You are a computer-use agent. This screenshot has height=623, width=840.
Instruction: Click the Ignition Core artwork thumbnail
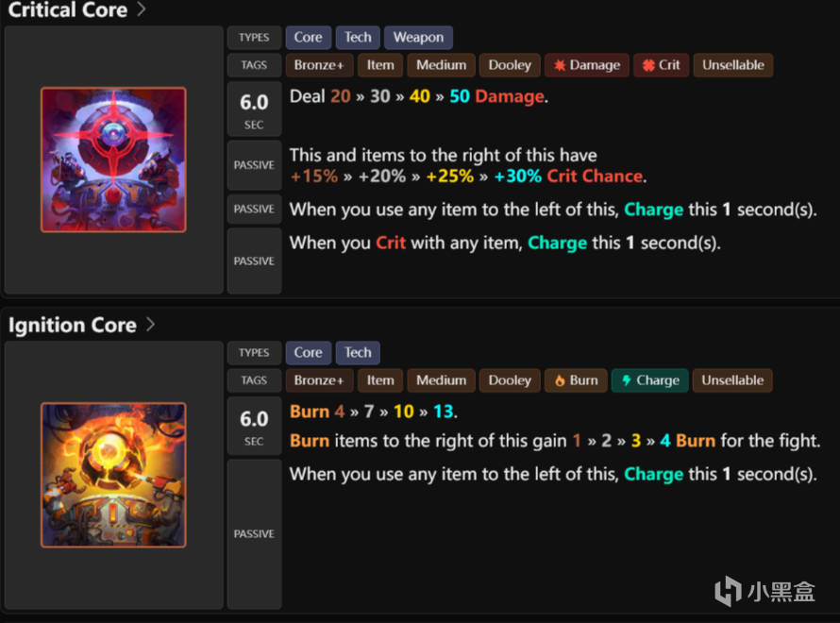click(113, 475)
